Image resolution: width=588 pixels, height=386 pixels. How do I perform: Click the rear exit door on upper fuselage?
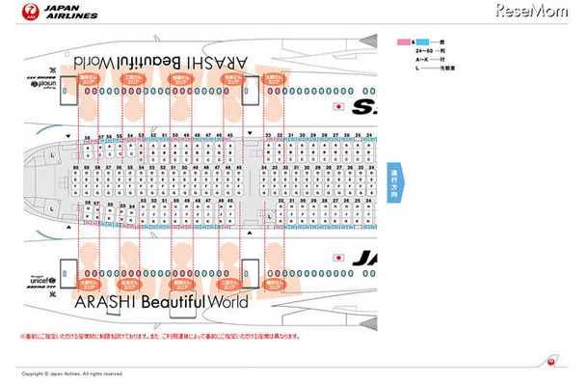click(68, 90)
